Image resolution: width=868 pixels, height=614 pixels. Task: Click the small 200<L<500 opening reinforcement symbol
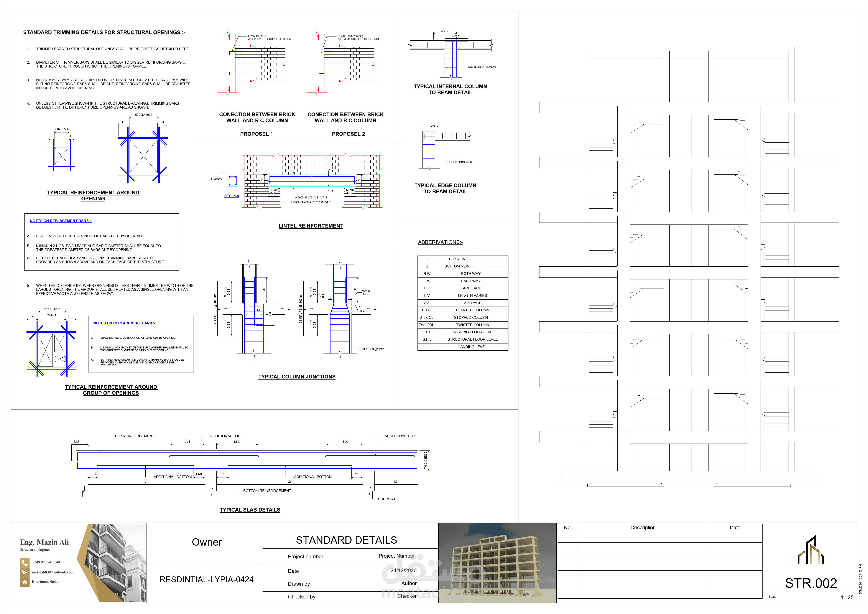62,156
